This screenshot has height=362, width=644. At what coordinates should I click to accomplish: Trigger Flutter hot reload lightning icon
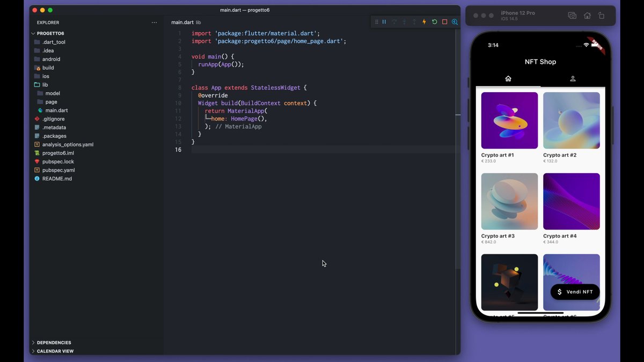click(x=424, y=22)
